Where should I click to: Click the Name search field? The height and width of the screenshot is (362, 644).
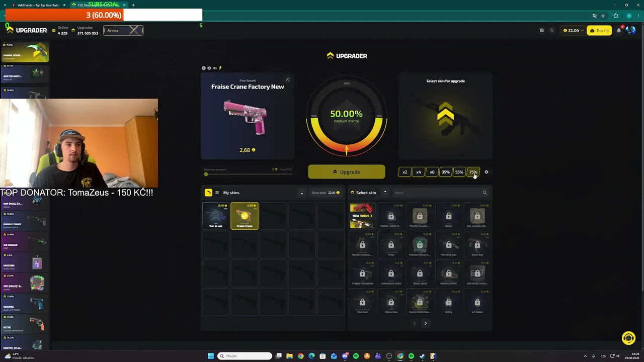[436, 193]
